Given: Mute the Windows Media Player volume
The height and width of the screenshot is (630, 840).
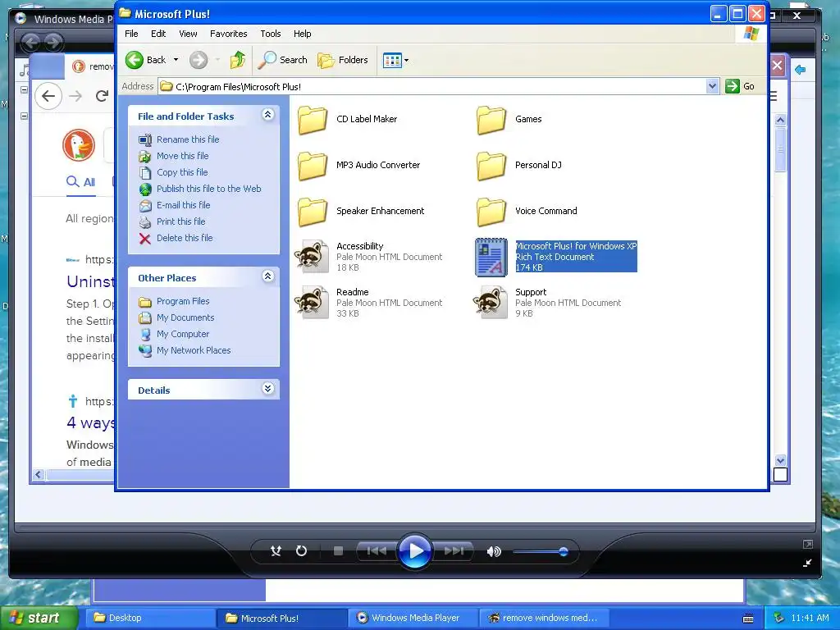Looking at the screenshot, I should coord(493,551).
